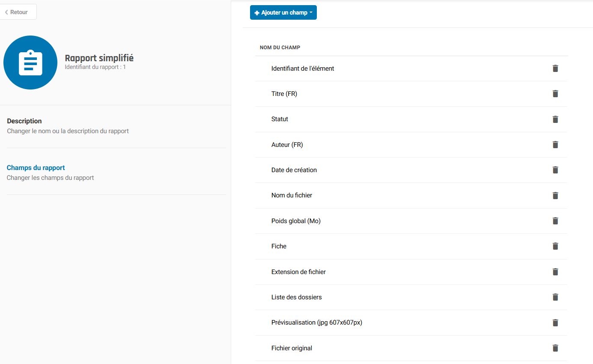Click the 'Rapport simplifié' report title
Image resolution: width=593 pixels, height=364 pixels.
(99, 58)
